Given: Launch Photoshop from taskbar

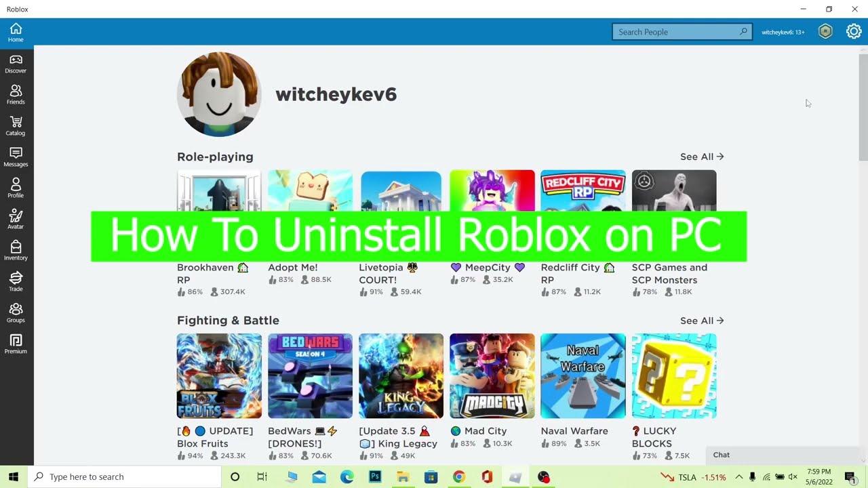Looking at the screenshot, I should (x=375, y=476).
